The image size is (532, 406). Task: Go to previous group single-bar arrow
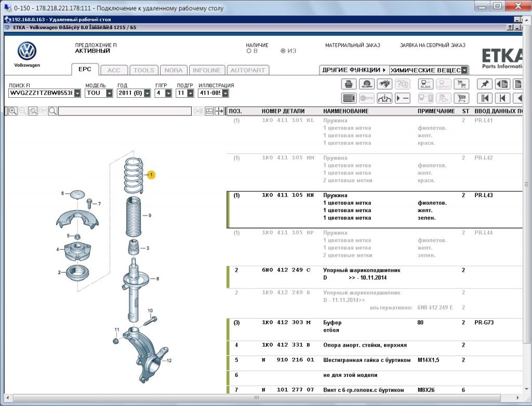pos(502,98)
